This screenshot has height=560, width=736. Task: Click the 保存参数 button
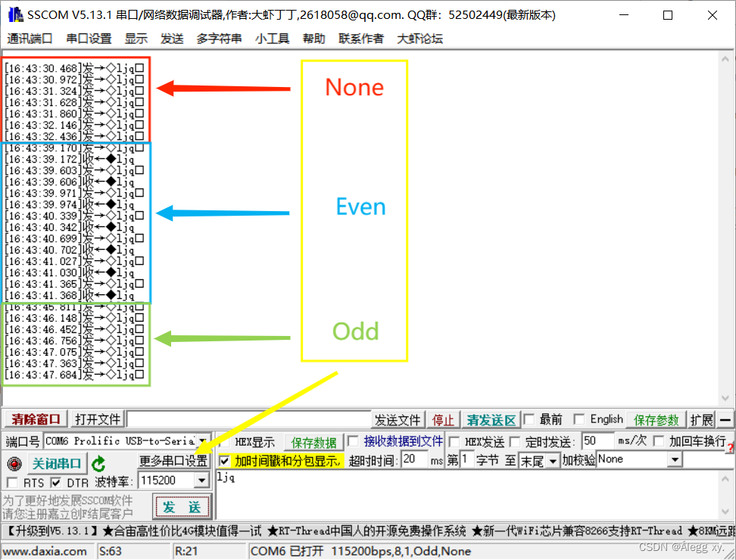click(x=656, y=420)
